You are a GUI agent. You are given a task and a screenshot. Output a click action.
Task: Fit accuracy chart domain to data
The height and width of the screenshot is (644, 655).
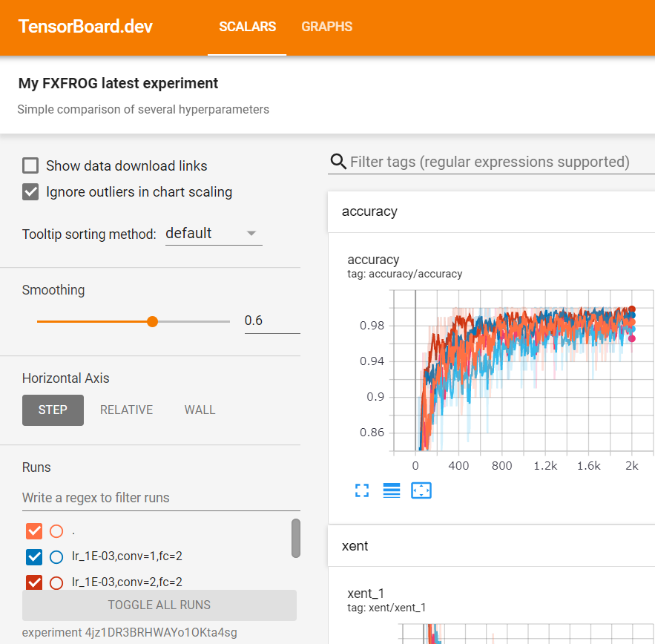(421, 490)
